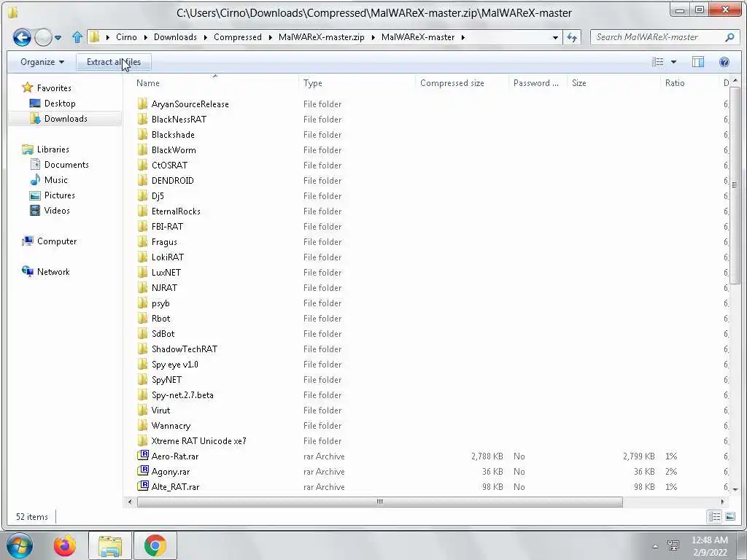747x560 pixels.
Task: Sort by the Type column header
Action: 312,83
